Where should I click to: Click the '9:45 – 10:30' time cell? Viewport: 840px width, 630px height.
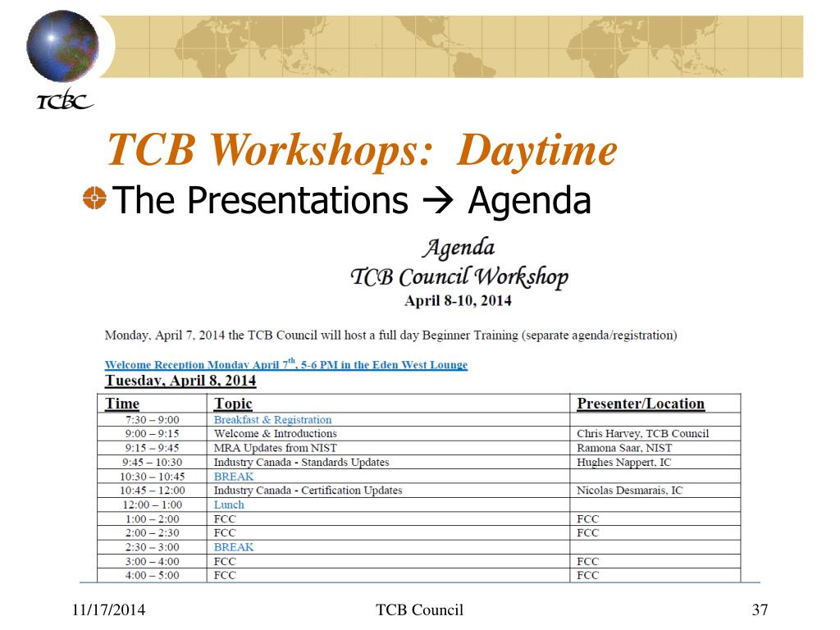152,462
